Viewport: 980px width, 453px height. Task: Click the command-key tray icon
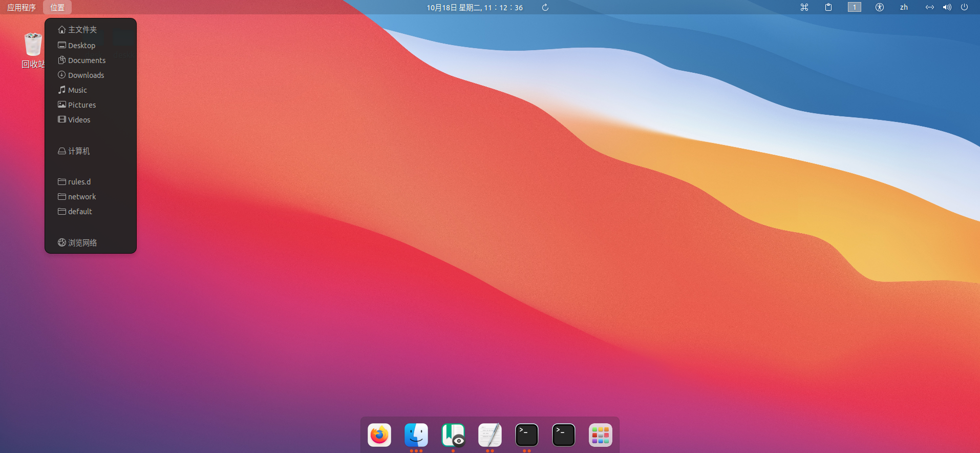pos(804,8)
